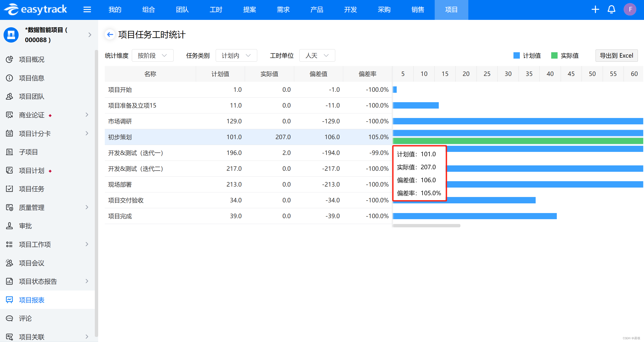The image size is (644, 342).
Task: Click the 项目工作项 list icon
Action: pyautogui.click(x=9, y=244)
